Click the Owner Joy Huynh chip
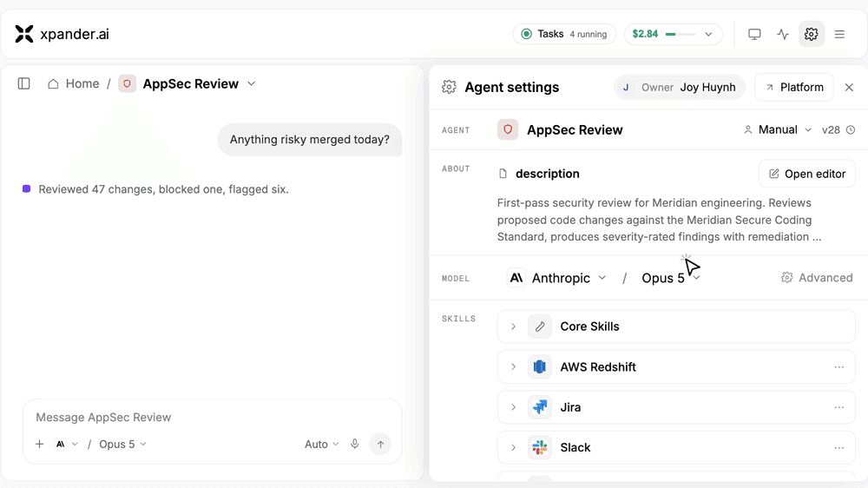Viewport: 868px width, 488px height. (x=680, y=87)
